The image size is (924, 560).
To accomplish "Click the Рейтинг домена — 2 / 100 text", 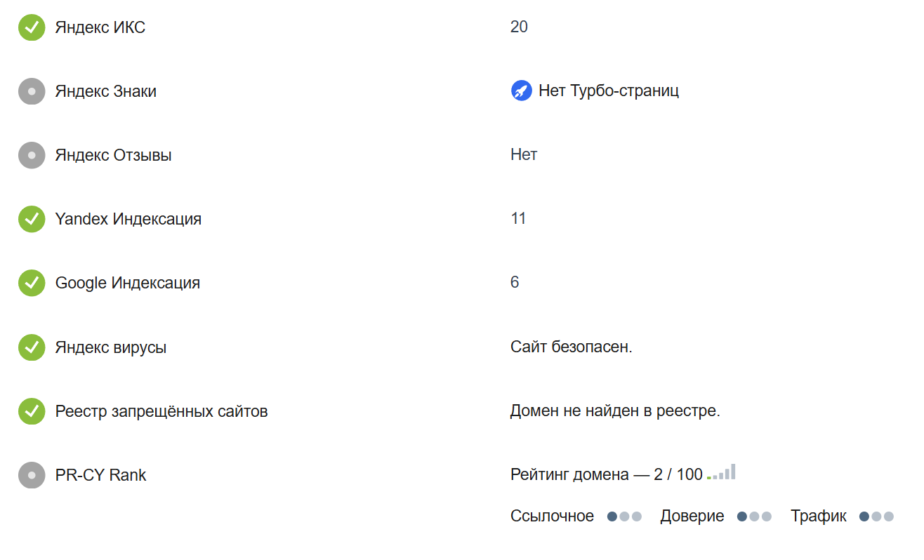I will click(607, 474).
